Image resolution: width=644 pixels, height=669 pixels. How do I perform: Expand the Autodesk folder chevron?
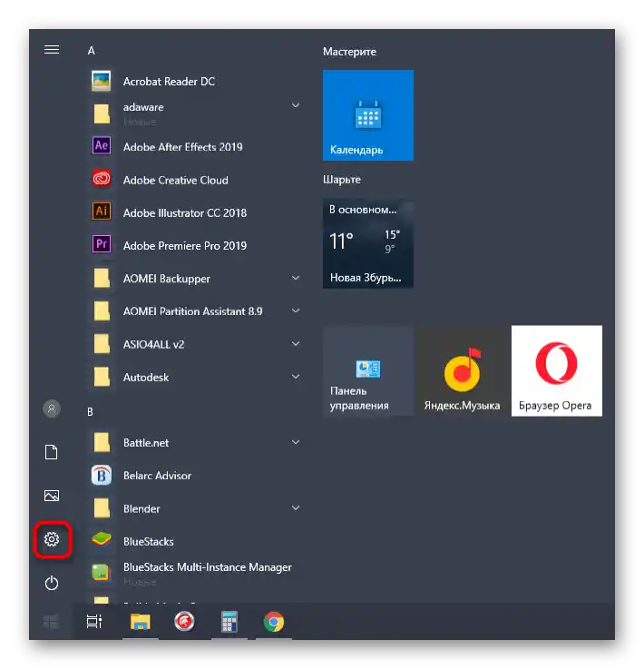(x=296, y=377)
